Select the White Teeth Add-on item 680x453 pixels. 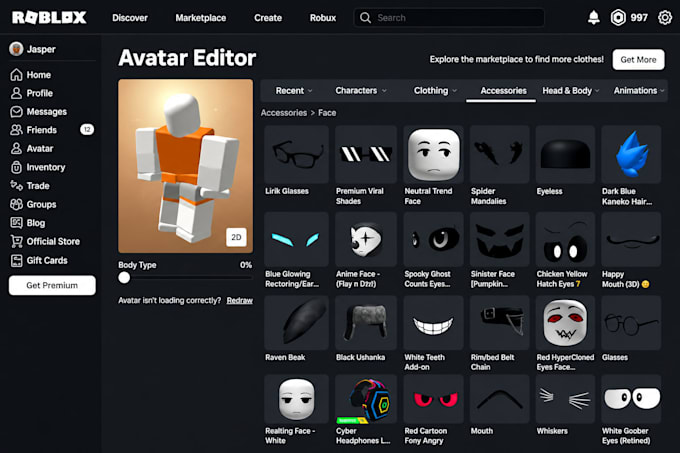pyautogui.click(x=433, y=323)
